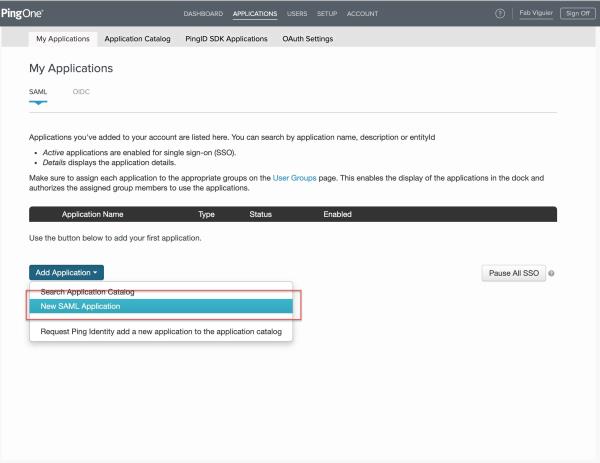600x463 pixels.
Task: Click the Pause All SSO info icon
Action: pyautogui.click(x=551, y=273)
